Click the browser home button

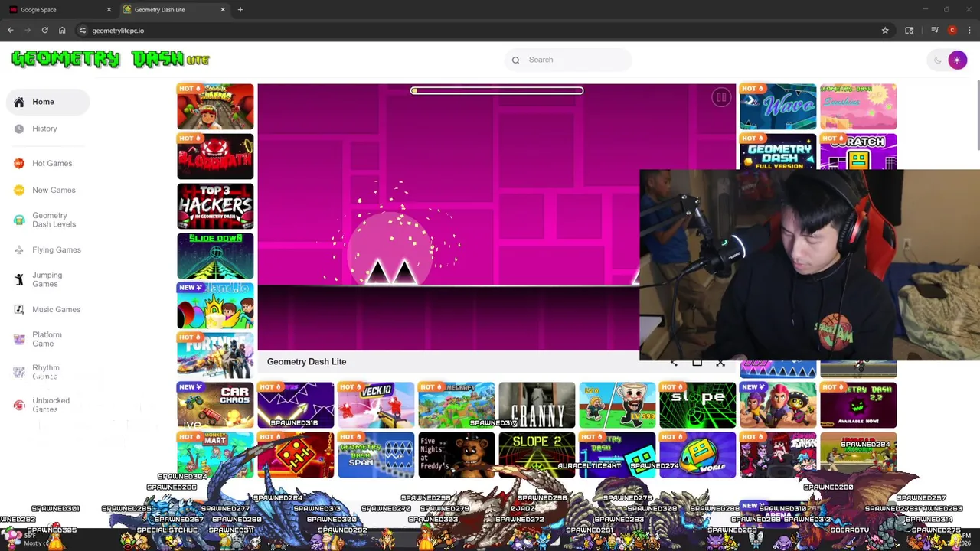point(62,30)
